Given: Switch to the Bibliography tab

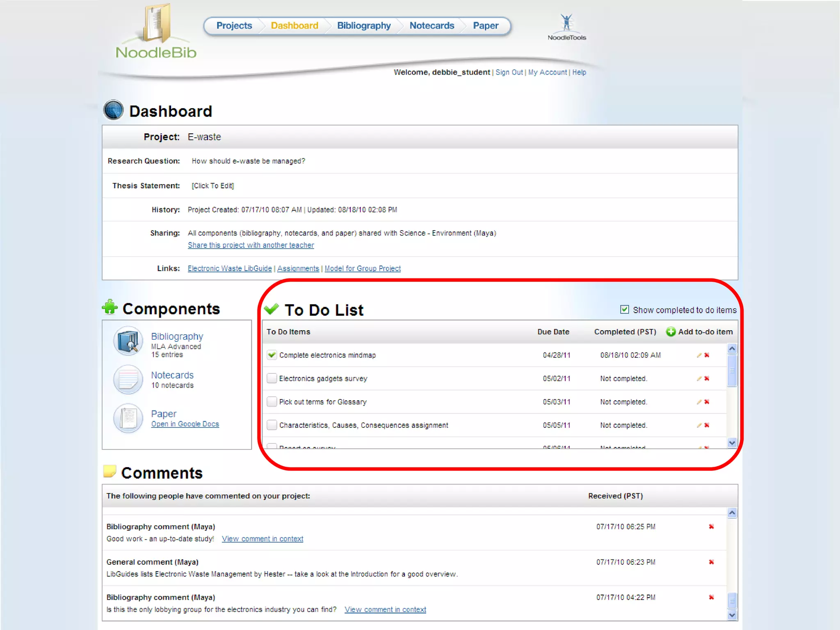Looking at the screenshot, I should pos(363,26).
